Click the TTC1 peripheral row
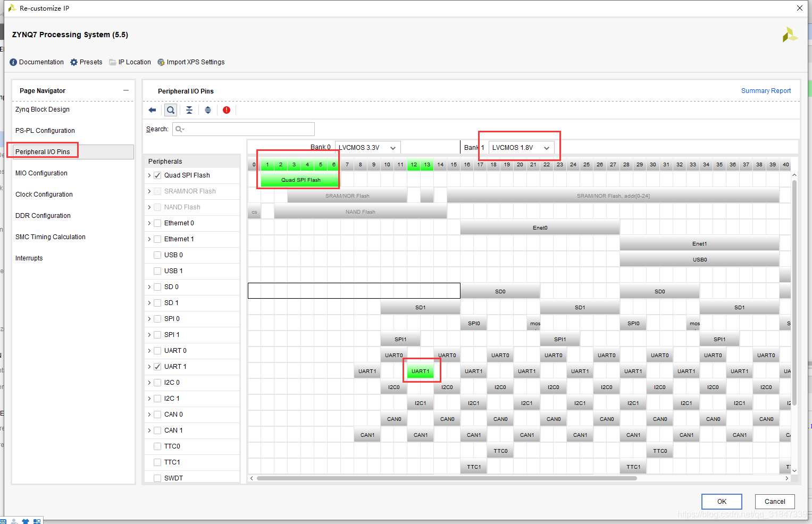Screen dimensions: 812x524 [192, 462]
